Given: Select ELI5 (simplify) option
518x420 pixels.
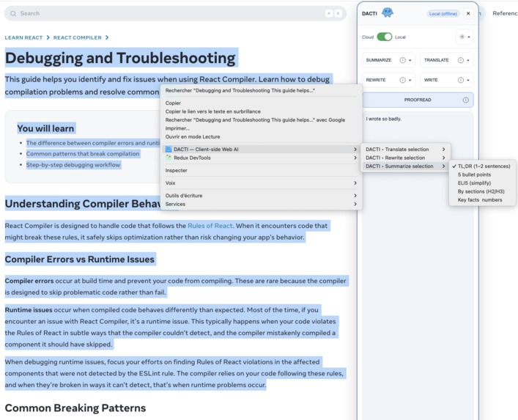Looking at the screenshot, I should coord(482,183).
